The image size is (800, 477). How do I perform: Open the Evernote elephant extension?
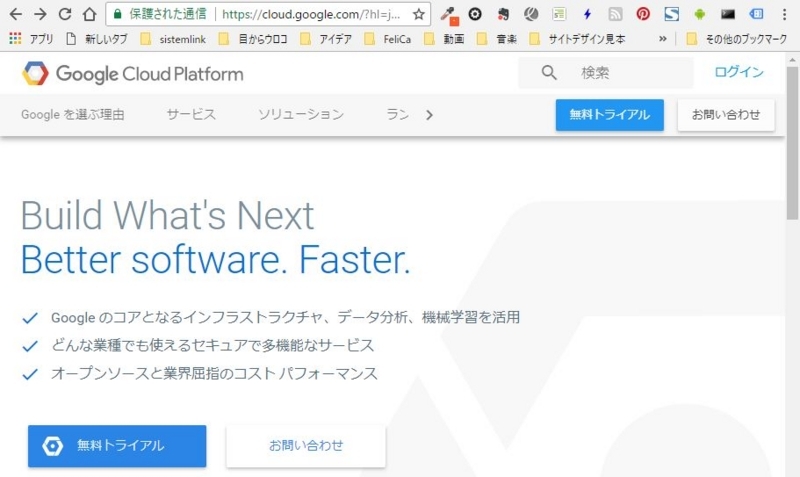[503, 14]
